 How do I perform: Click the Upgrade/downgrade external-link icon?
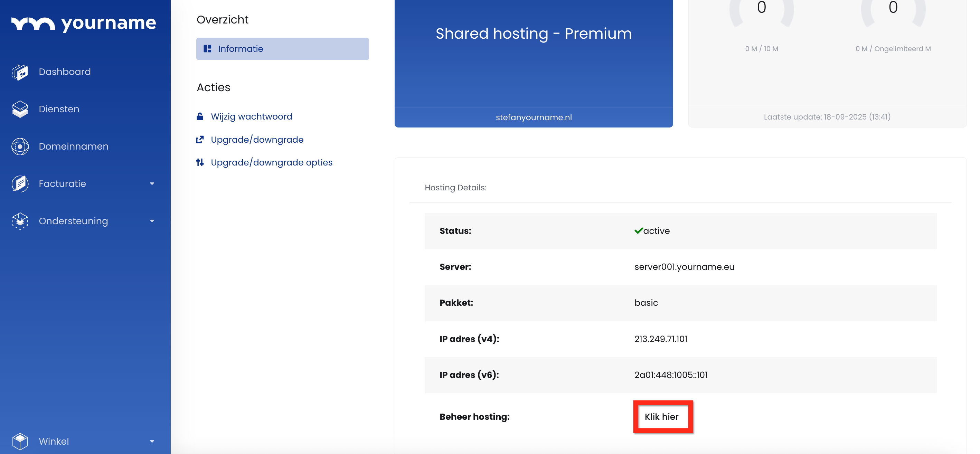coord(200,140)
